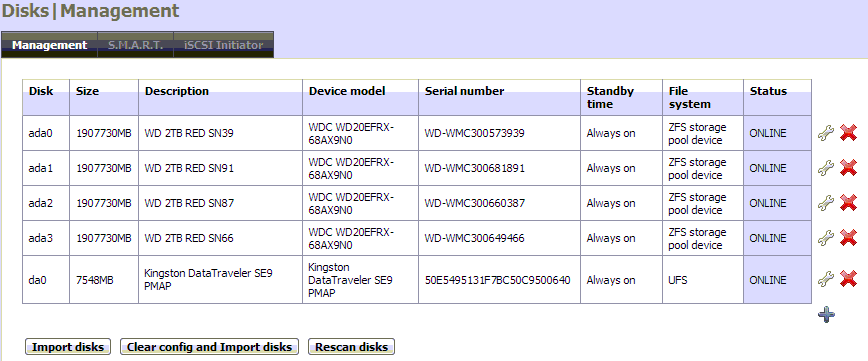This screenshot has height=361, width=868.
Task: Delete disk ada3 with red X
Action: point(848,238)
